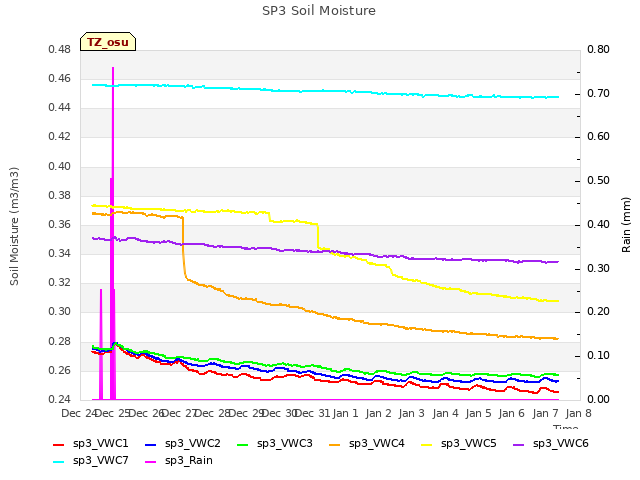Click the blue sp3_VWC2 legend swatch
The width and height of the screenshot is (640, 480).
click(x=151, y=444)
